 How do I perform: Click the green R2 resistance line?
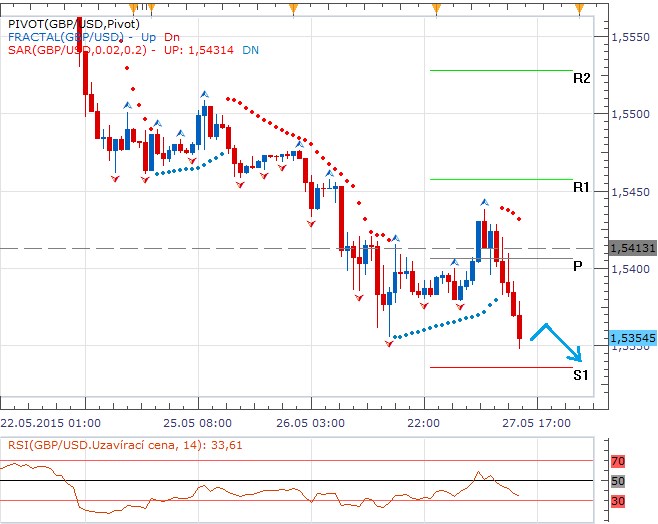coord(500,71)
